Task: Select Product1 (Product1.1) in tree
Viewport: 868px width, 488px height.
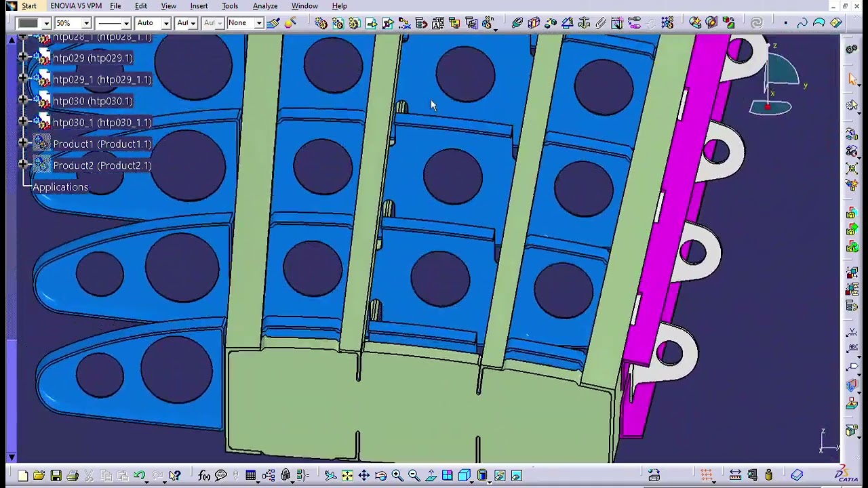Action: [x=102, y=144]
